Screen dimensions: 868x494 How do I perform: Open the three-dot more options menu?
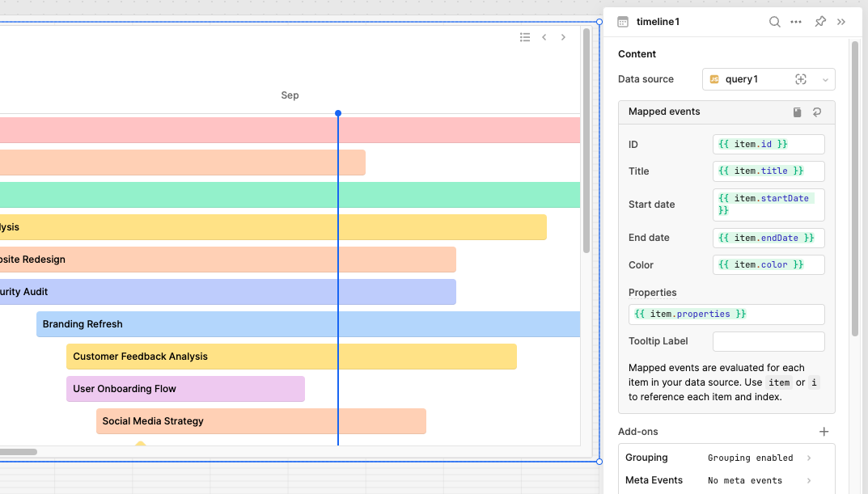tap(796, 22)
